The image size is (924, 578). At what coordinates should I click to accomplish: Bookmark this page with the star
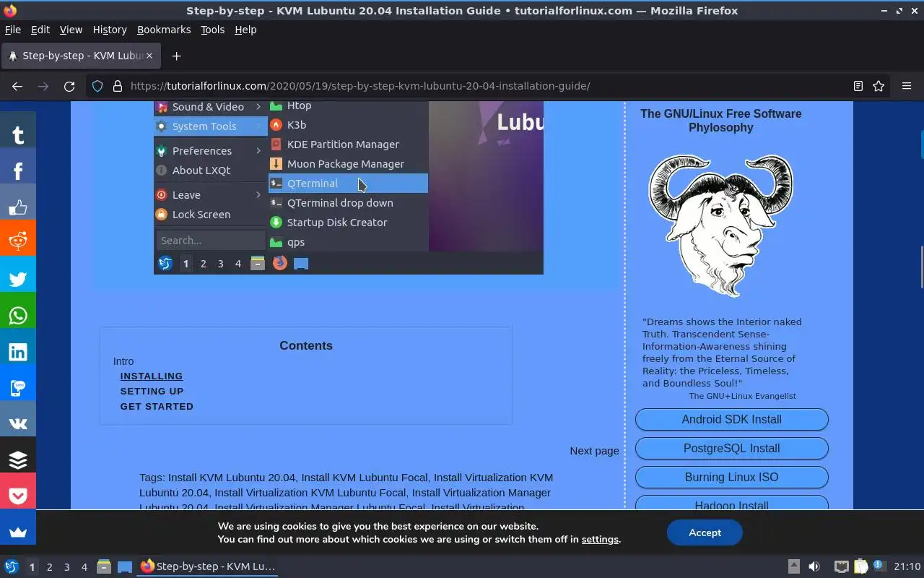coord(879,86)
